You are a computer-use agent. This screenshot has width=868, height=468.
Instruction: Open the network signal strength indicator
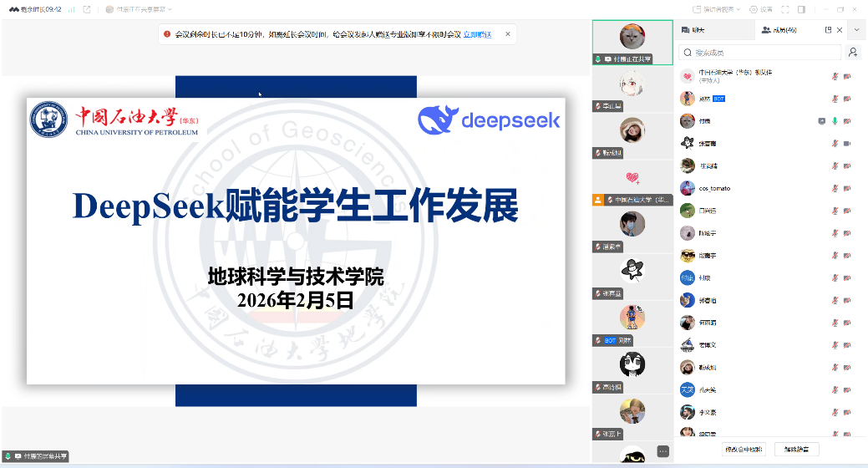pos(71,9)
